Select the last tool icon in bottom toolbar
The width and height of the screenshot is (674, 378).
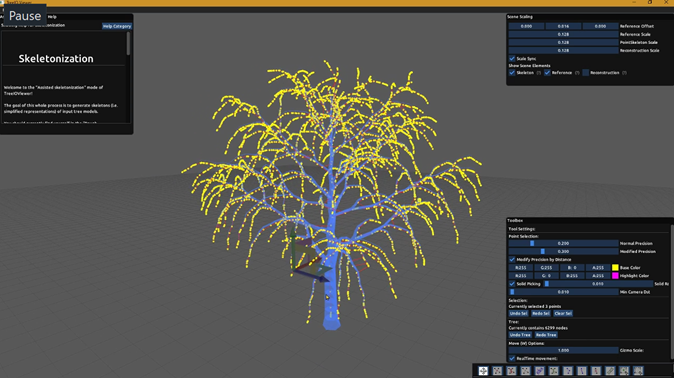[x=638, y=371]
